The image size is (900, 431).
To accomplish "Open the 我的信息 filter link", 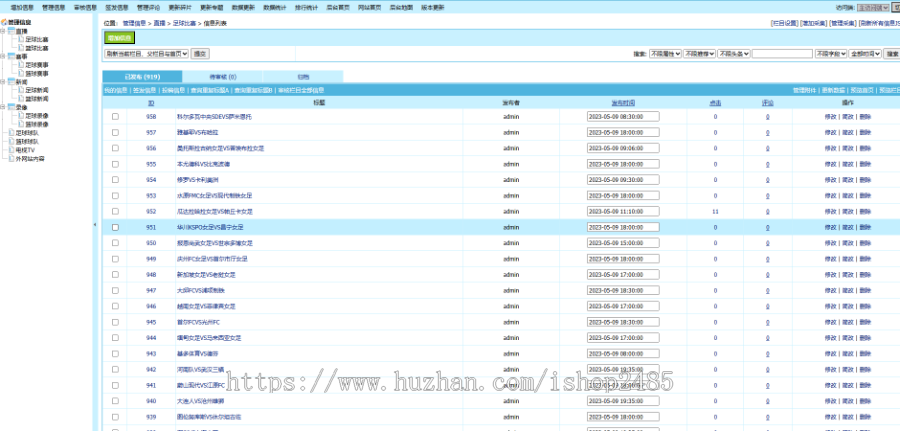I will [x=115, y=90].
